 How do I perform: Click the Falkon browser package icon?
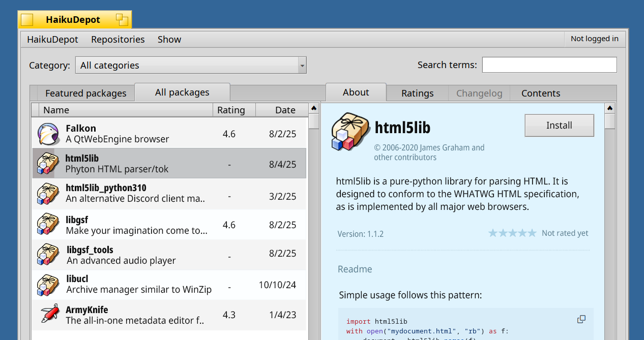point(49,134)
